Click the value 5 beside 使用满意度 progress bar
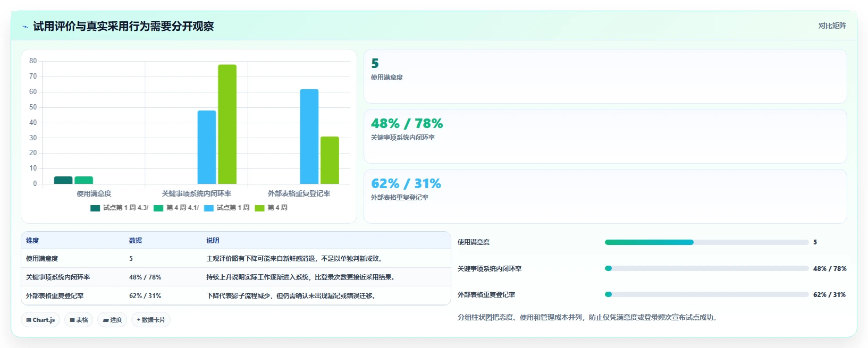 pyautogui.click(x=815, y=242)
